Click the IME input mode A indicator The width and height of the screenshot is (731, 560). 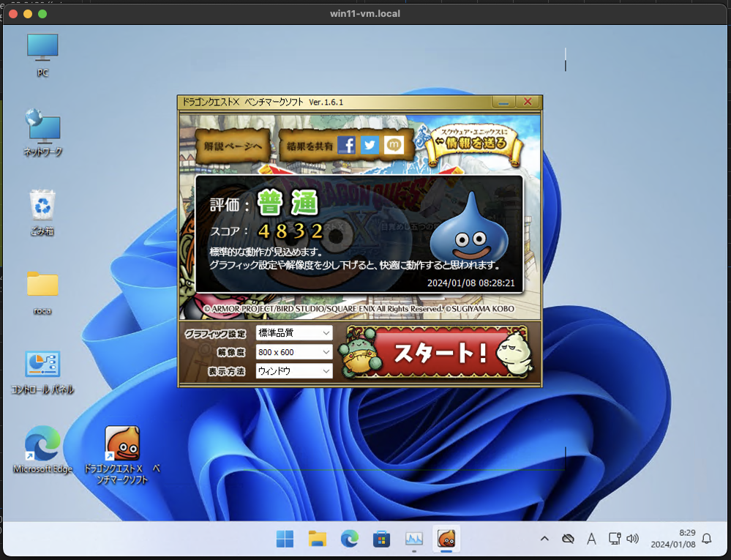[x=591, y=539]
